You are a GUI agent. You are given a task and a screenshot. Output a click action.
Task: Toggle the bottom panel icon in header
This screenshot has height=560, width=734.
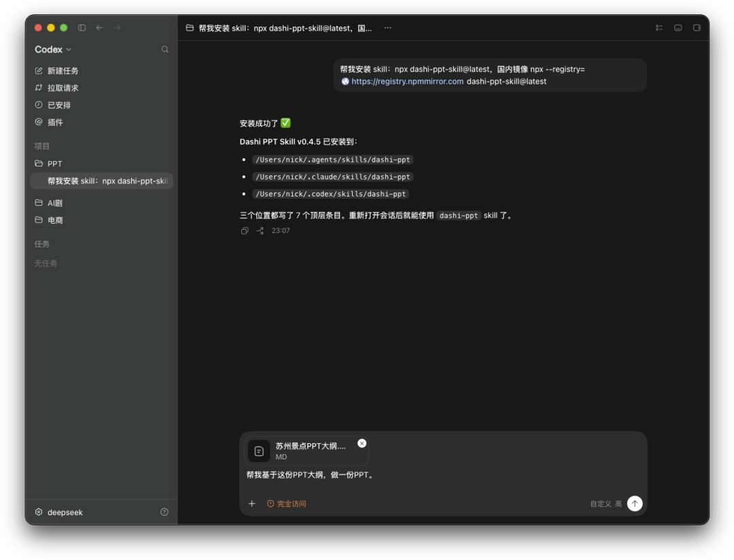click(x=678, y=28)
